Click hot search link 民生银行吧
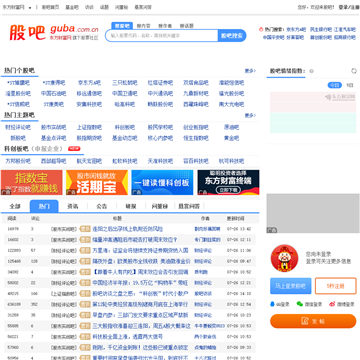 (x=321, y=29)
